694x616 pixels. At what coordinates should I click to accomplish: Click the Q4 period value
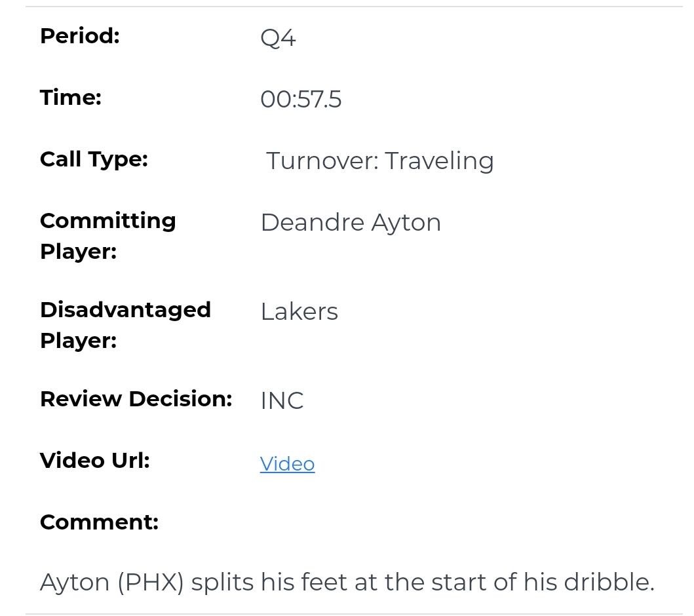click(278, 38)
